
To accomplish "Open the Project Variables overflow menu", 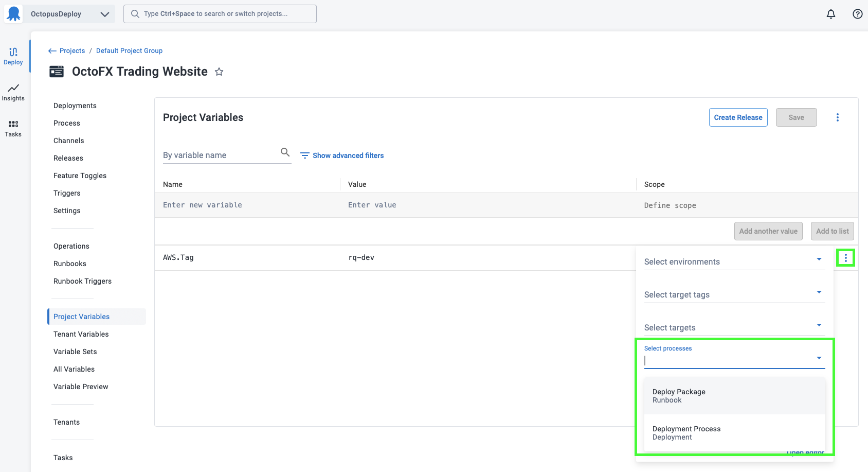I will (x=838, y=117).
